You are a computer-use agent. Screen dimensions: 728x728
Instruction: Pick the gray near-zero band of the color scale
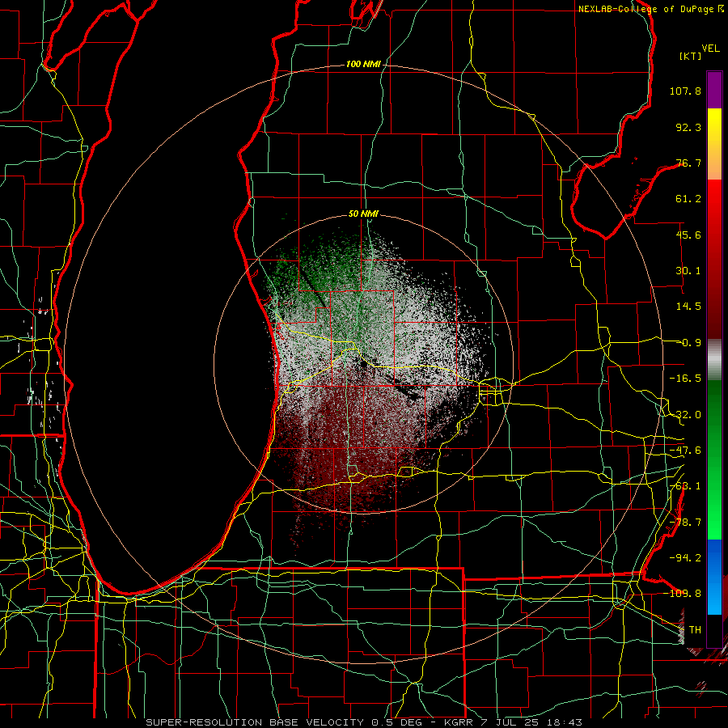[x=714, y=360]
